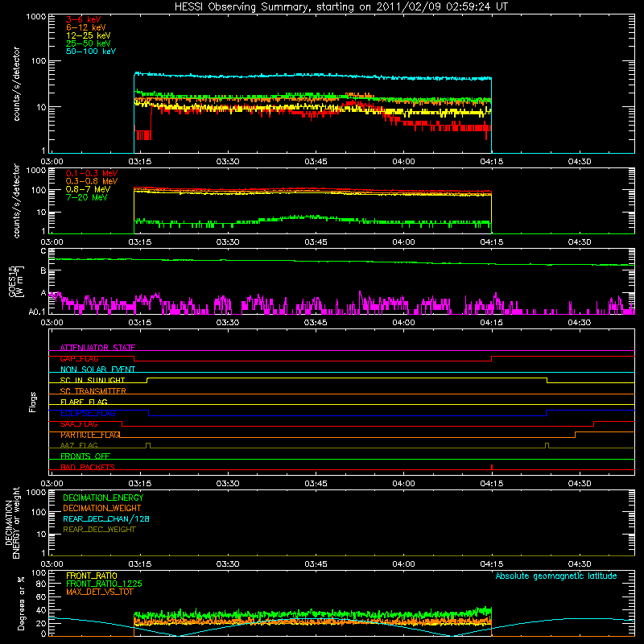Select the 12-25 keV legend label
This screenshot has width=644, height=644.
point(89,35)
